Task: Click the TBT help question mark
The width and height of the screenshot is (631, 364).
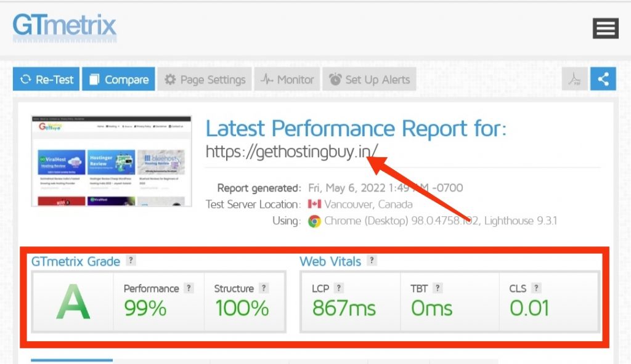Action: [x=438, y=288]
